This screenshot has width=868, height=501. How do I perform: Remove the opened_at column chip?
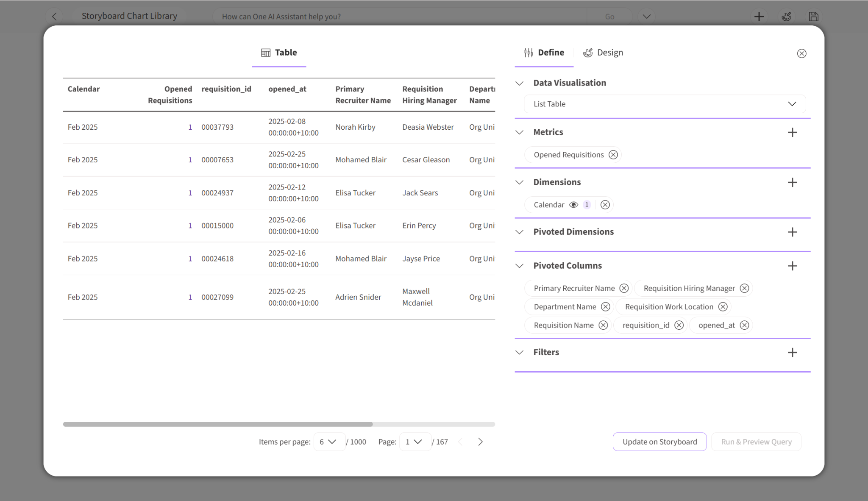point(744,325)
